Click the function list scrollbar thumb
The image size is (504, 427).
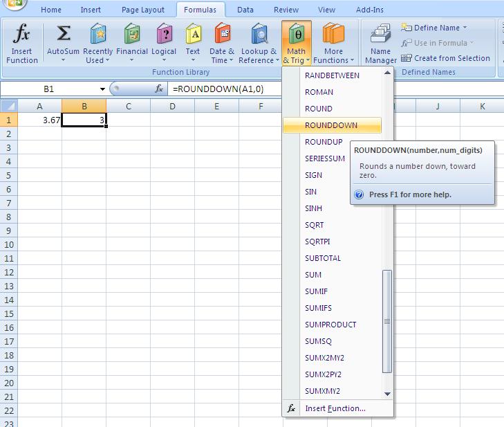(x=387, y=321)
